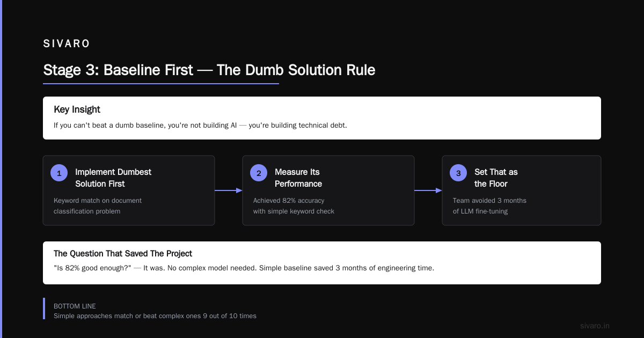Click the Measure Its Performance title
The width and height of the screenshot is (644, 338).
pos(298,178)
